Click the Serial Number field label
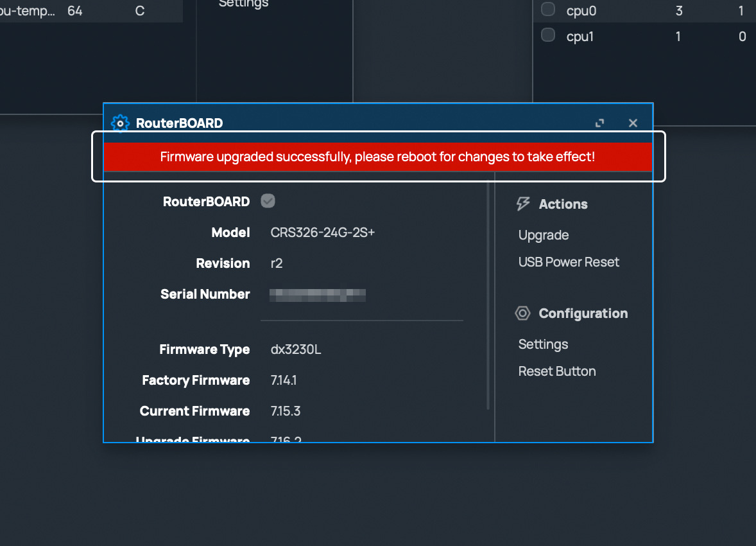 click(x=205, y=294)
